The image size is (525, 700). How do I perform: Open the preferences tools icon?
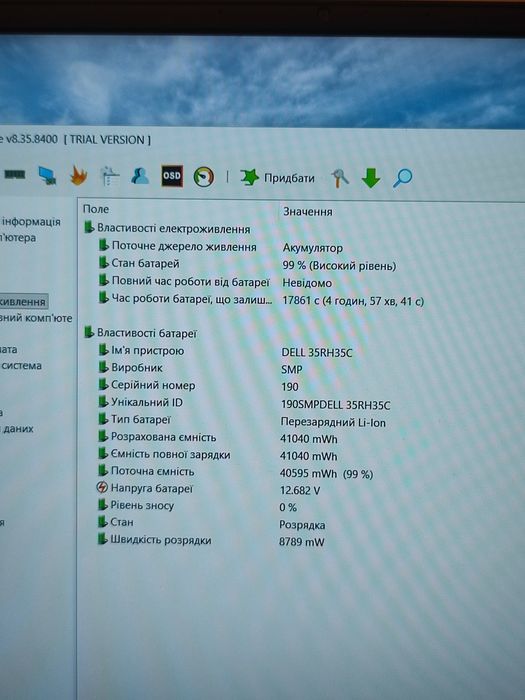[x=340, y=178]
